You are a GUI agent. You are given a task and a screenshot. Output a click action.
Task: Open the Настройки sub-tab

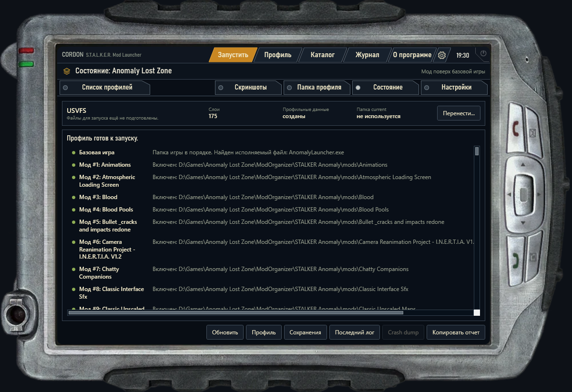point(454,88)
